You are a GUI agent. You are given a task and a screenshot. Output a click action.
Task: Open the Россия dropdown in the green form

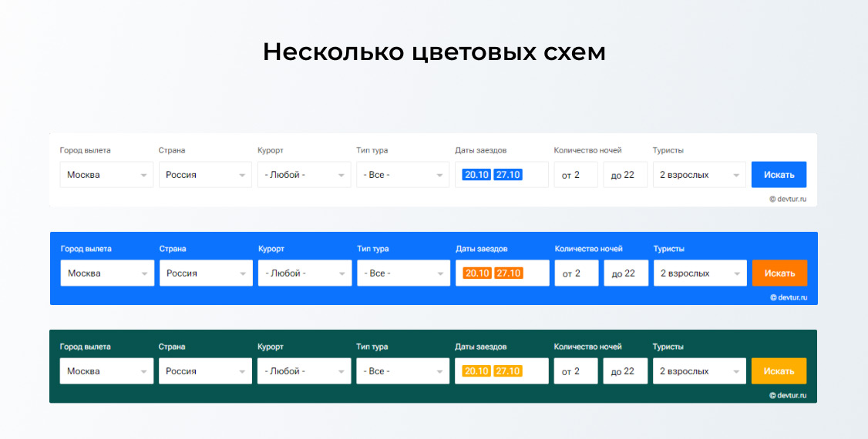[205, 371]
